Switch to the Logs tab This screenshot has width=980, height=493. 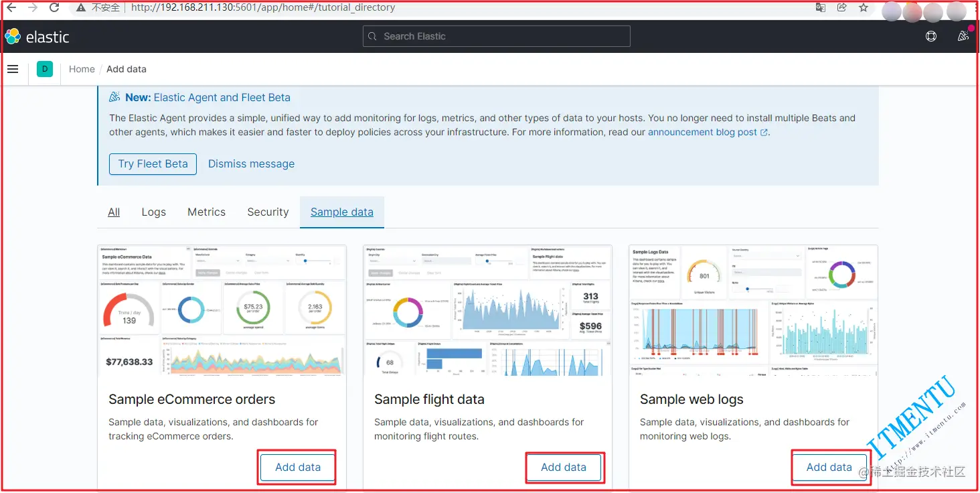tap(153, 212)
